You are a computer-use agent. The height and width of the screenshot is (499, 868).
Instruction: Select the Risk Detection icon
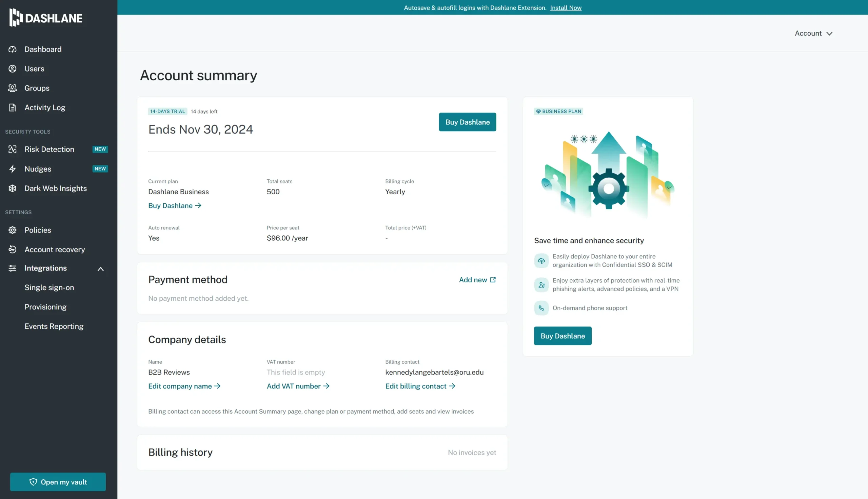click(x=12, y=149)
